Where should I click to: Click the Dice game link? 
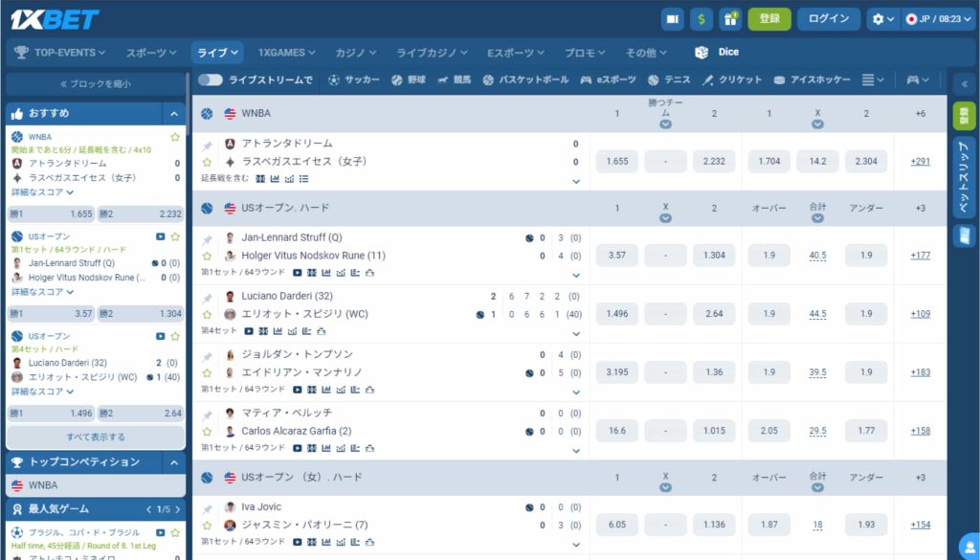(x=717, y=53)
